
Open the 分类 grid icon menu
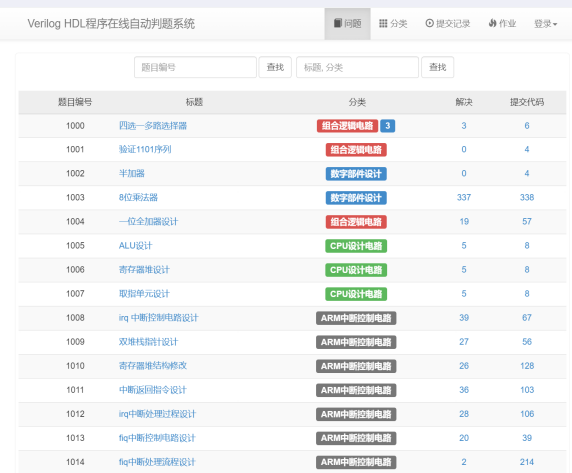pos(393,24)
